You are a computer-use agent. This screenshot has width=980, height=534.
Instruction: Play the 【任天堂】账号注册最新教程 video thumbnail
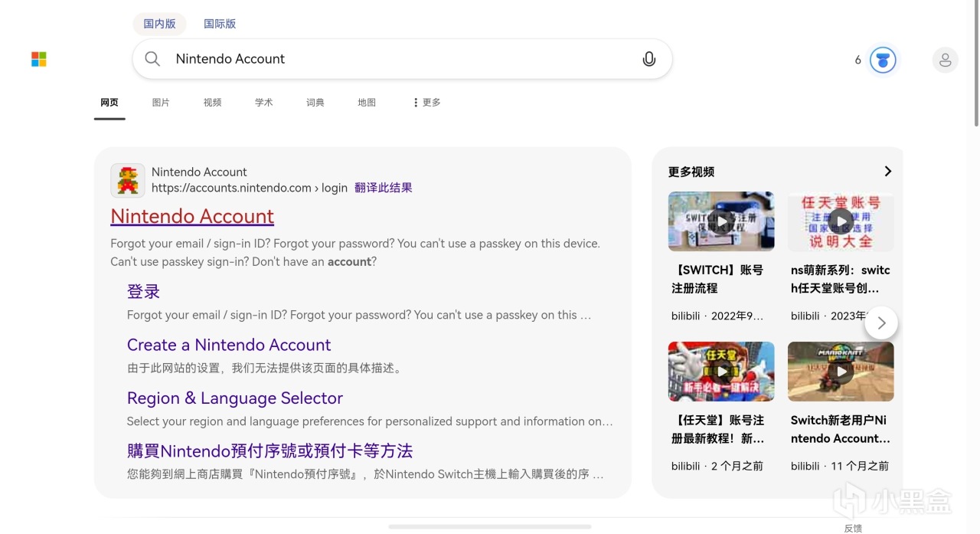(721, 372)
